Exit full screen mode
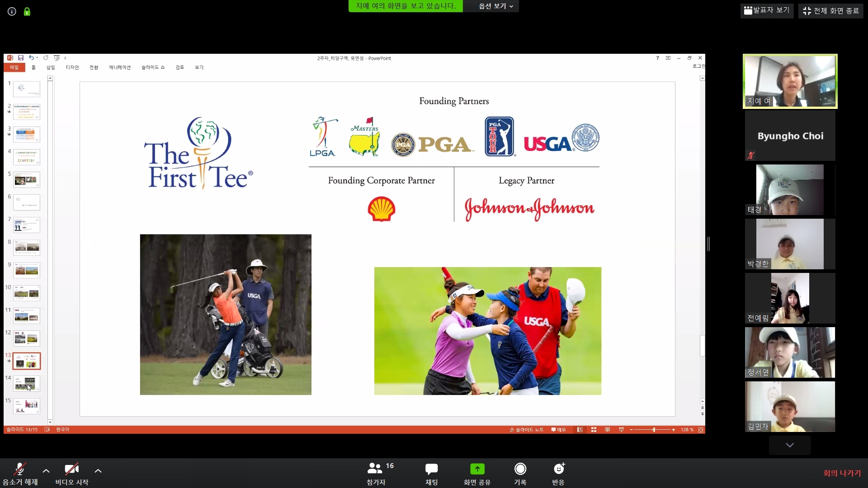Image resolution: width=868 pixels, height=488 pixels. (x=831, y=10)
